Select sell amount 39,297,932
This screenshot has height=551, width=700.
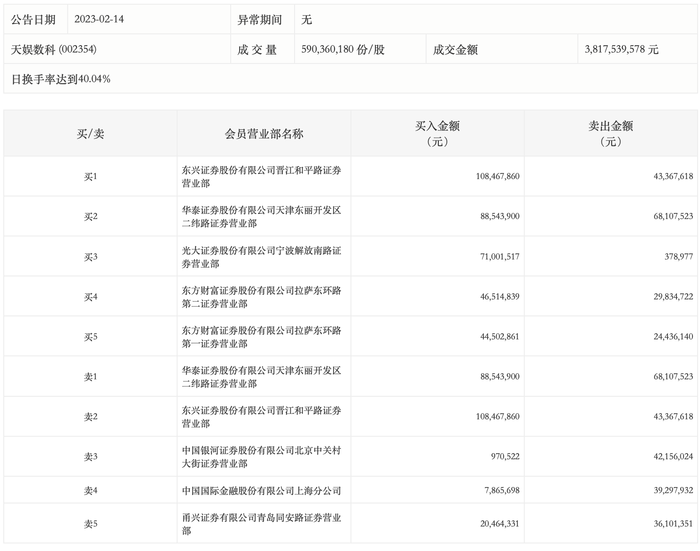pyautogui.click(x=673, y=490)
